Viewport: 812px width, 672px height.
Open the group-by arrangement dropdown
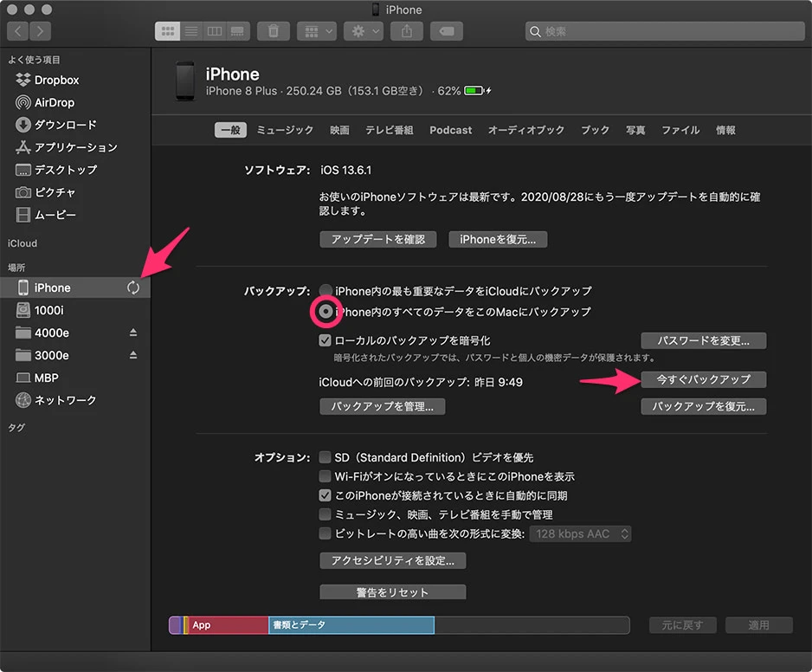click(x=317, y=31)
